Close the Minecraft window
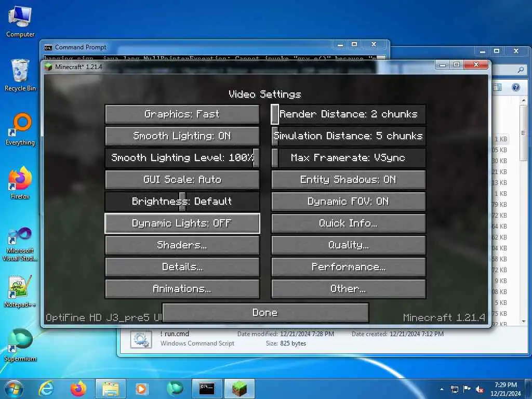The image size is (532, 399). (476, 64)
